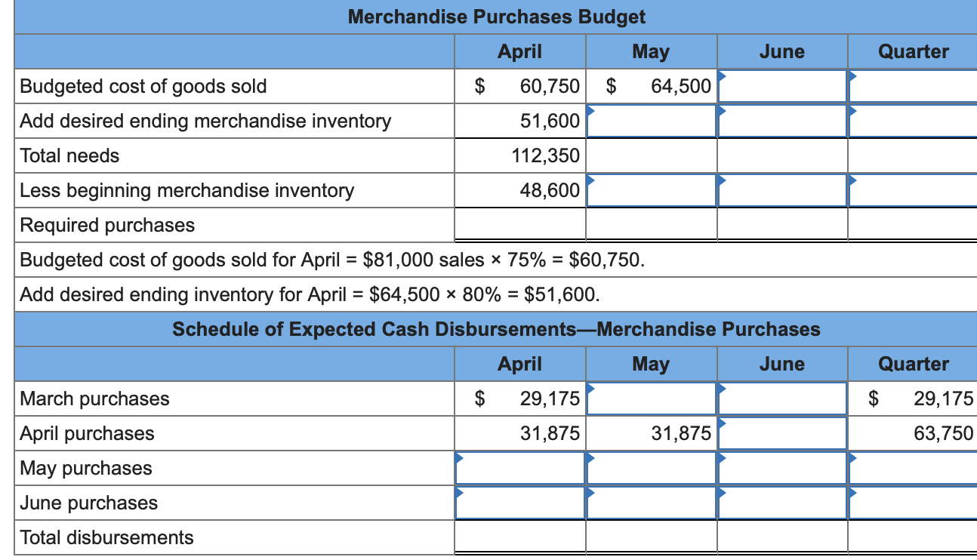Select June cell in March purchases row
This screenshot has width=977, height=560.
tap(782, 398)
